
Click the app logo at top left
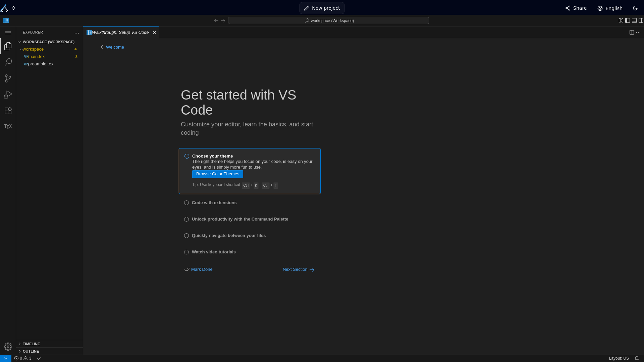point(4,8)
